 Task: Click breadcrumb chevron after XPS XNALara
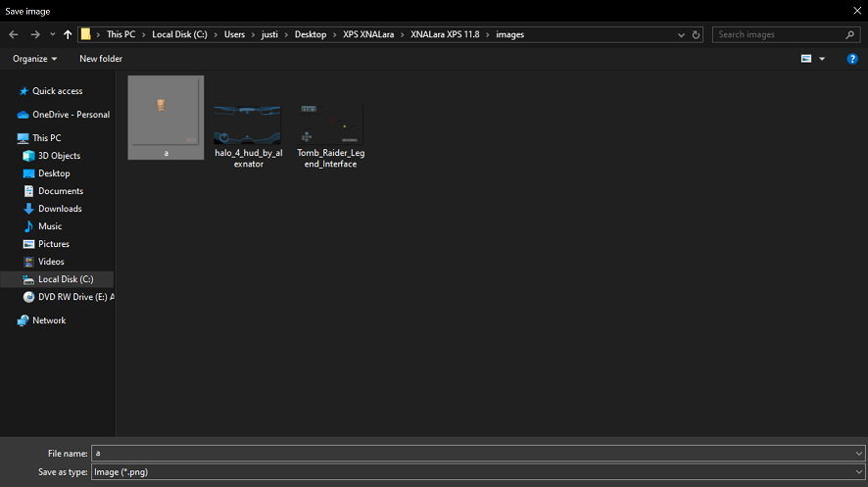point(403,35)
